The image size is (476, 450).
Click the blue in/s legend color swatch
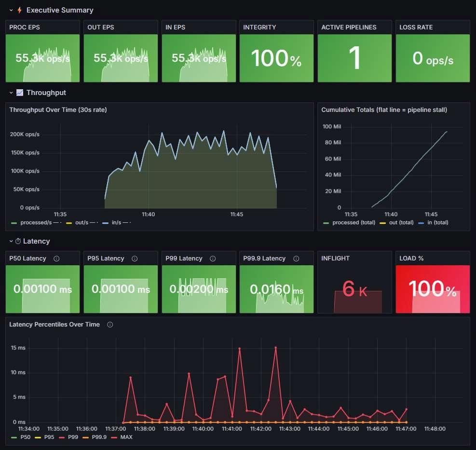pyautogui.click(x=105, y=223)
